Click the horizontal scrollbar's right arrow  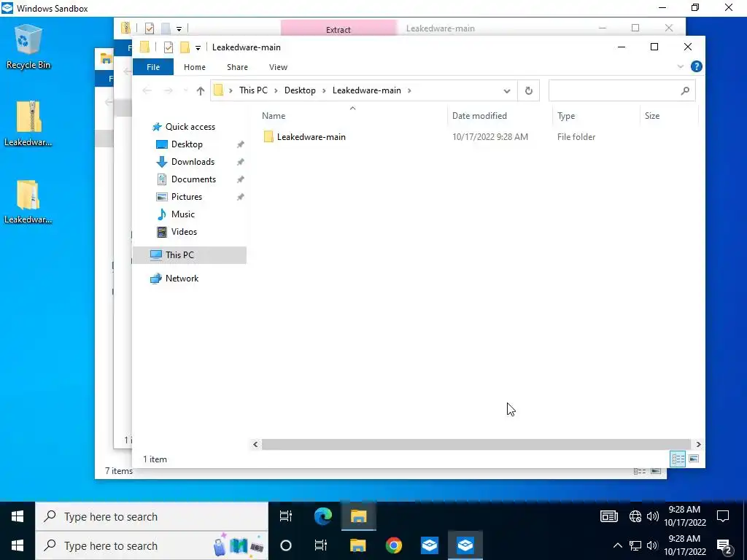pyautogui.click(x=698, y=444)
